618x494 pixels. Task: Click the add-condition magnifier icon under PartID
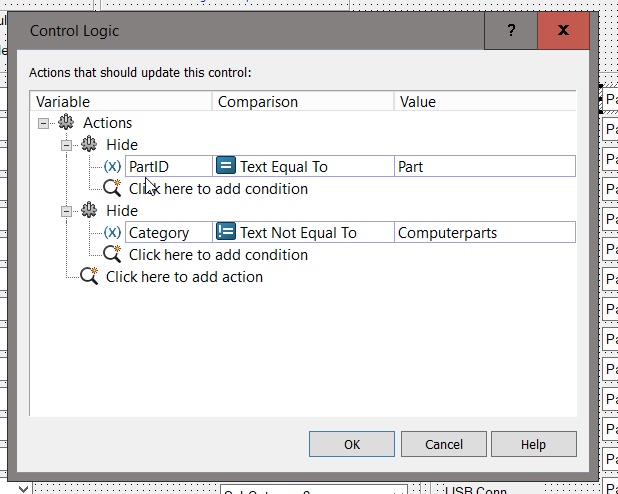112,188
